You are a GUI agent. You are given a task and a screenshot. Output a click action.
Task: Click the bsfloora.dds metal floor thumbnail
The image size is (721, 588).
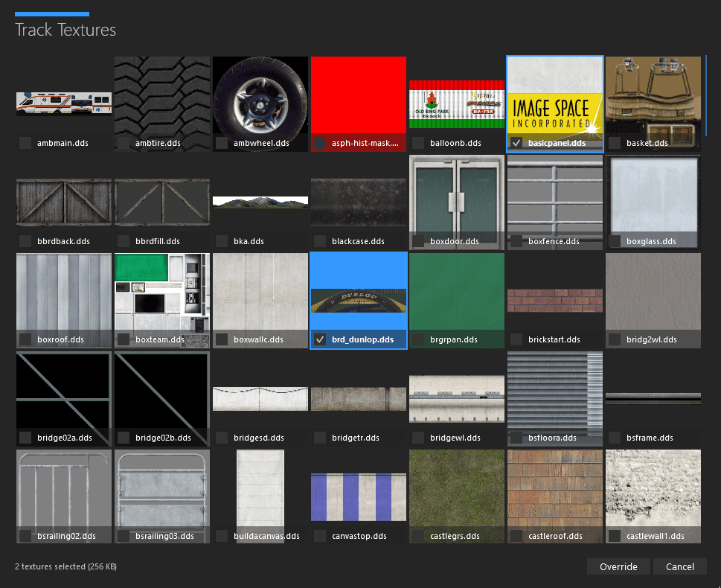pos(554,390)
